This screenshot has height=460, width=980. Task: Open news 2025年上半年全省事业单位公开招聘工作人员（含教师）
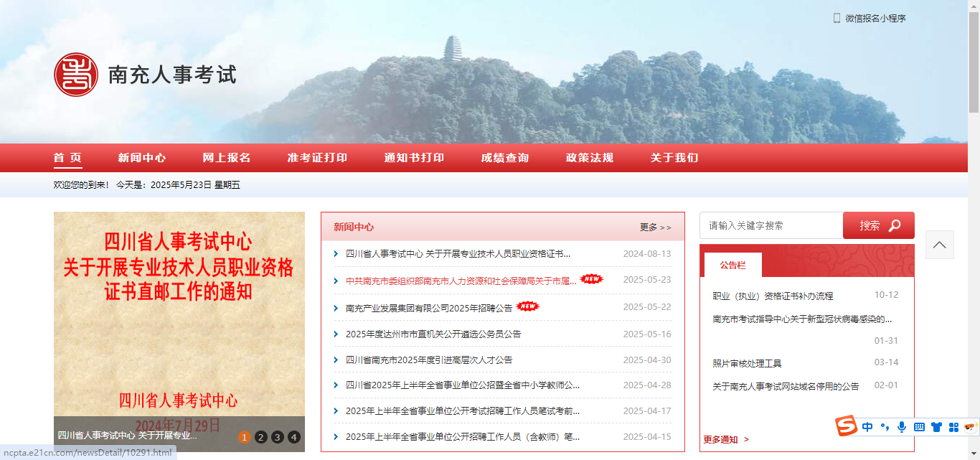point(463,436)
